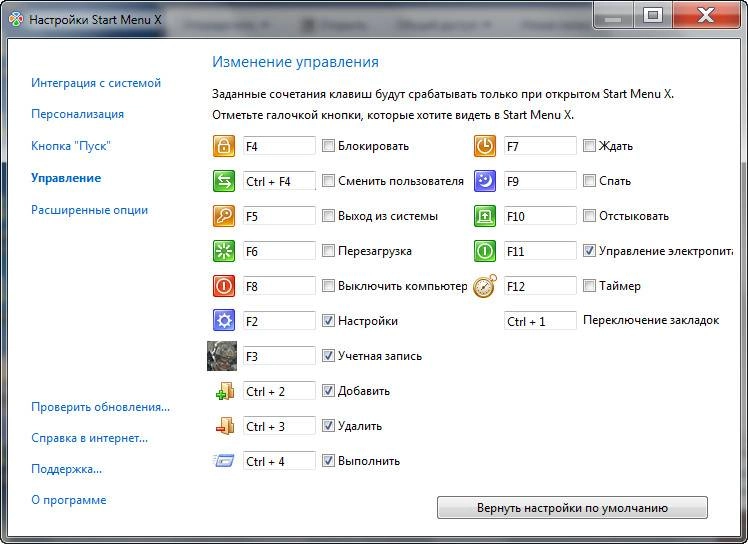Click the F9 hotkey field
Image resolution: width=748 pixels, height=544 pixels.
(x=540, y=181)
